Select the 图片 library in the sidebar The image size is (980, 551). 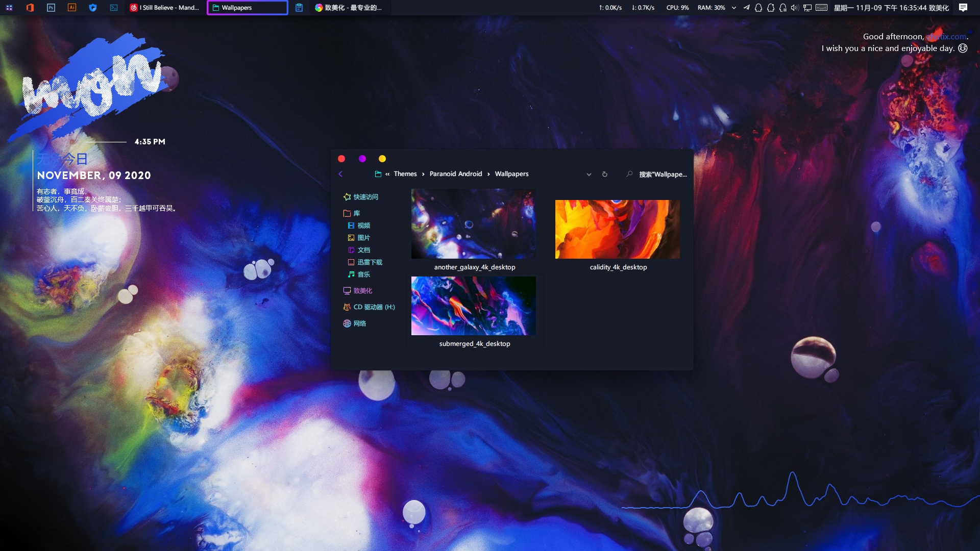tap(363, 238)
